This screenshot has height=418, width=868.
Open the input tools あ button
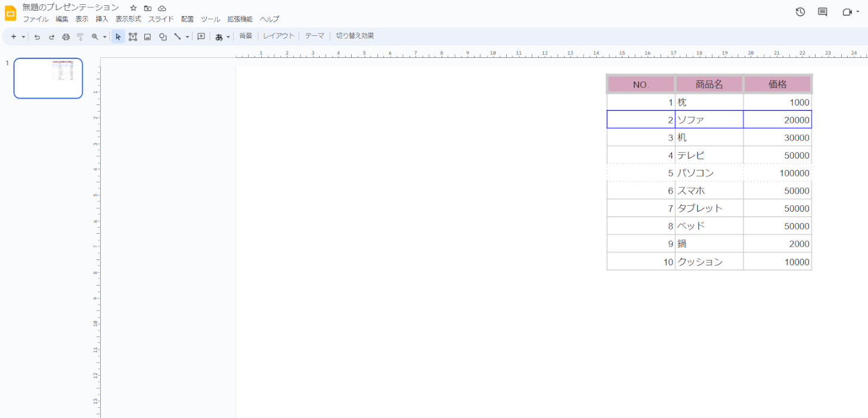coord(219,36)
